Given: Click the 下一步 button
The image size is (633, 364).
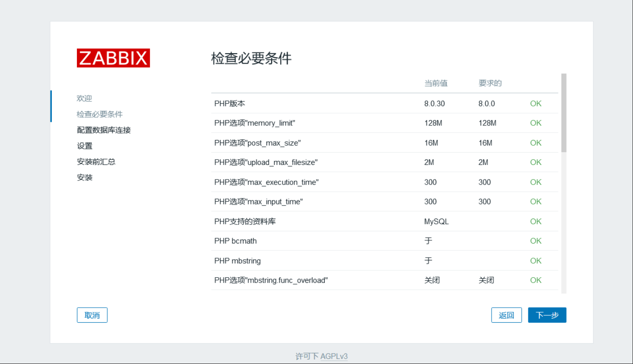Looking at the screenshot, I should (x=547, y=315).
